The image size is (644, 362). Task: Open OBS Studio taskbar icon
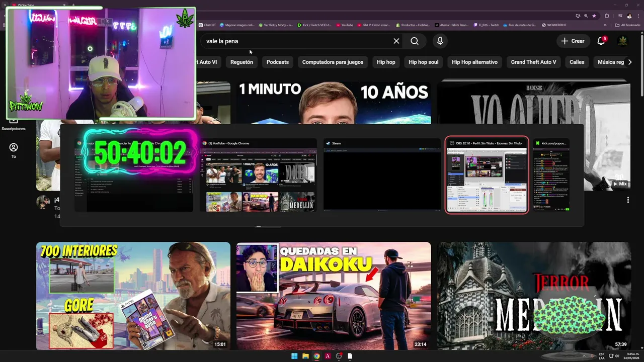339,356
